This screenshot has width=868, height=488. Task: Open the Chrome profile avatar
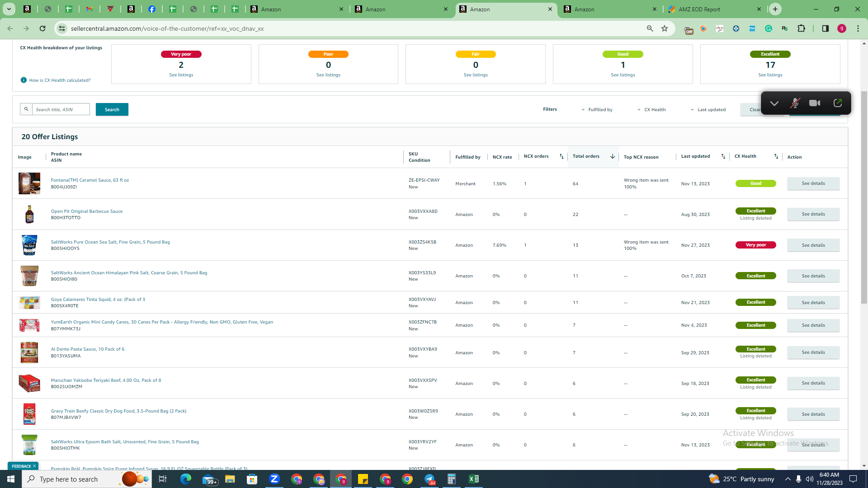[x=842, y=28]
